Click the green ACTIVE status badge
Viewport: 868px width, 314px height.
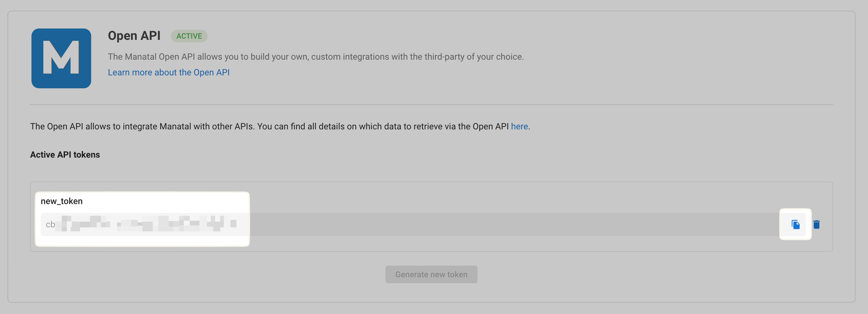point(189,36)
